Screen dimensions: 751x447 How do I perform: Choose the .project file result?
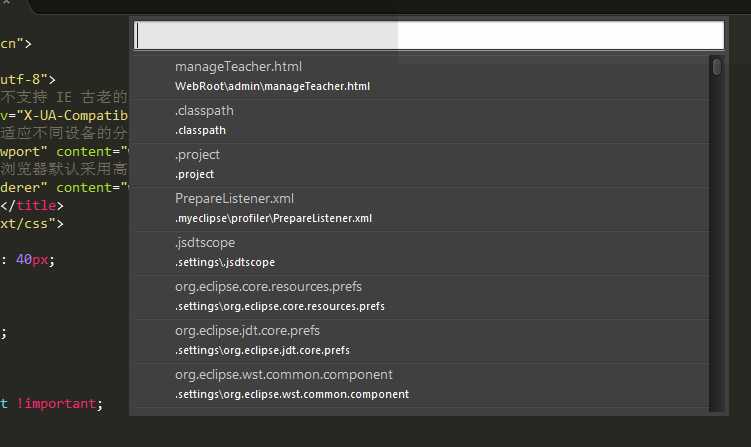[x=421, y=165]
